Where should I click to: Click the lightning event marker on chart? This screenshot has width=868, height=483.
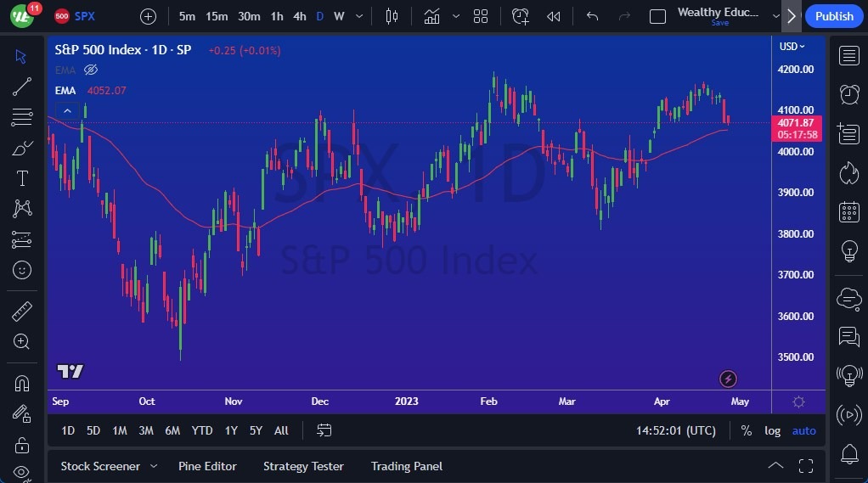coord(728,379)
